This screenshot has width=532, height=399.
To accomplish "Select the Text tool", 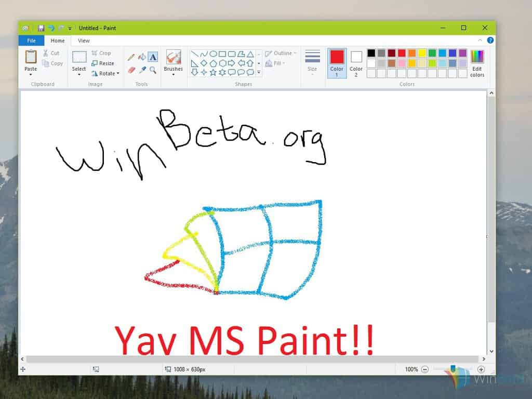I will [153, 57].
